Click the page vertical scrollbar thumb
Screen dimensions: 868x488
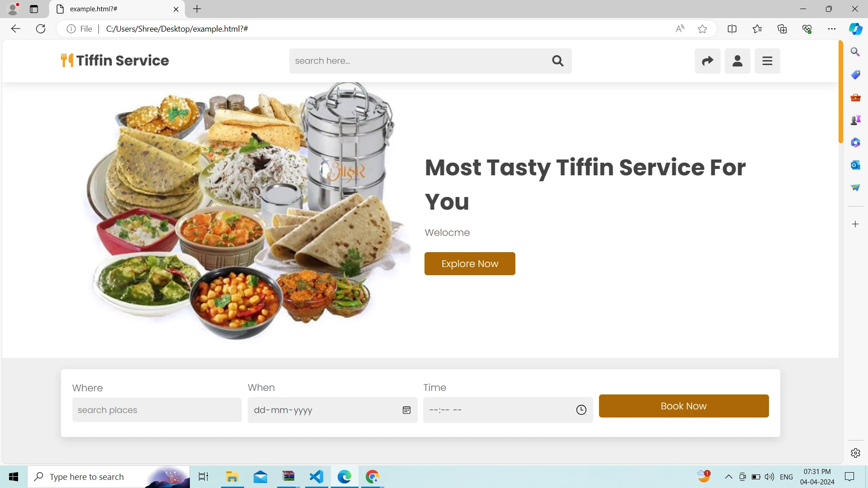841,92
